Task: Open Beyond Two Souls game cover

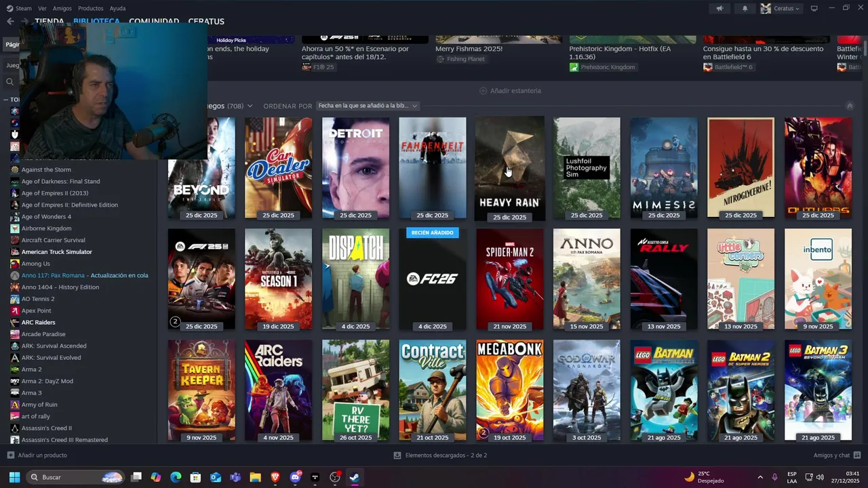Action: (201, 168)
